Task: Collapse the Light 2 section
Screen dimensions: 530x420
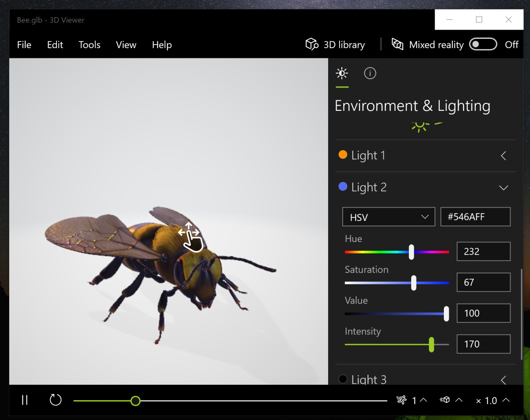Action: [x=503, y=188]
